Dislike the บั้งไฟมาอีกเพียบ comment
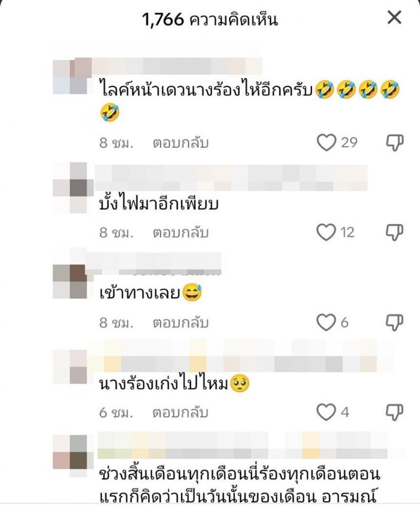Screen dimensions: 420x506 (x=394, y=232)
